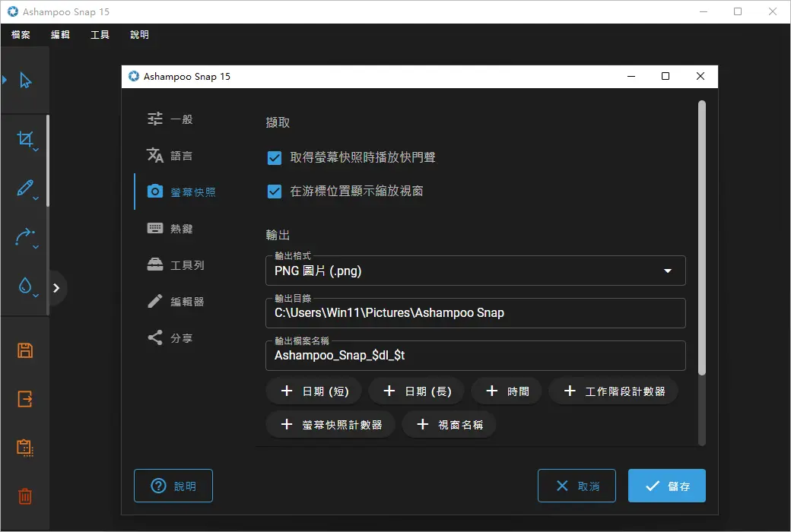Select the crop tool in left toolbar
This screenshot has height=532, width=791.
click(24, 138)
